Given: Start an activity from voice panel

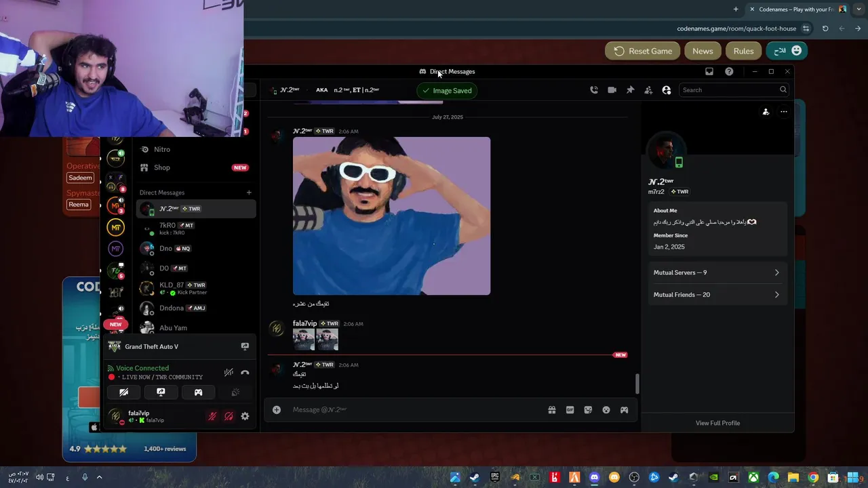Looking at the screenshot, I should [198, 392].
